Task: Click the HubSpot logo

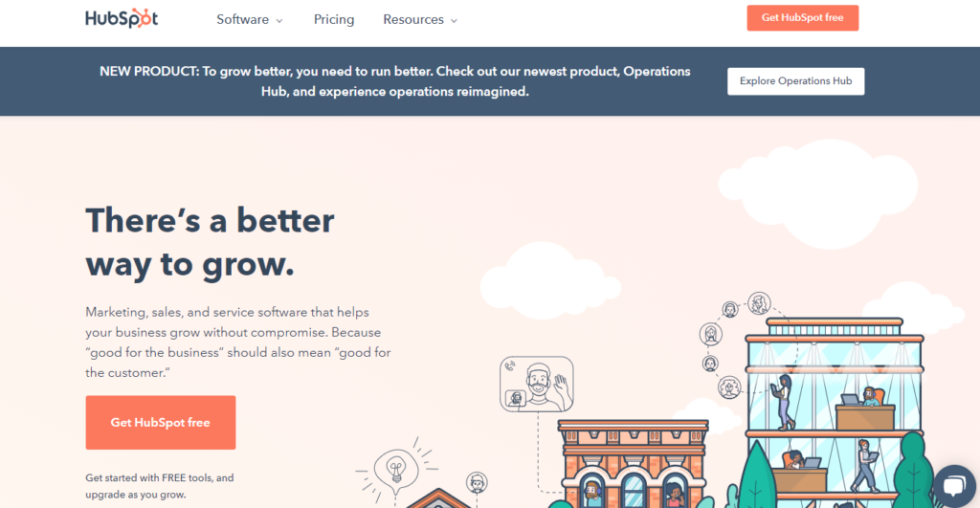Action: (x=122, y=19)
